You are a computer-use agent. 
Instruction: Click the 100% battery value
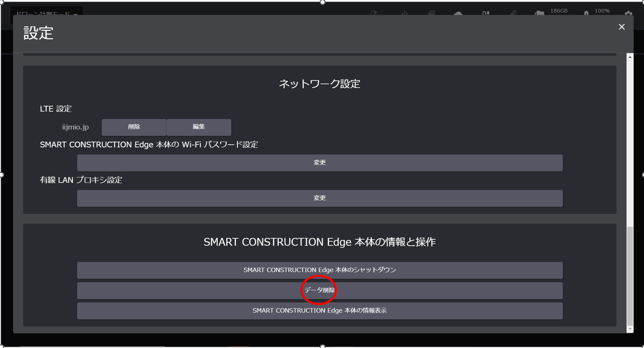(x=602, y=11)
